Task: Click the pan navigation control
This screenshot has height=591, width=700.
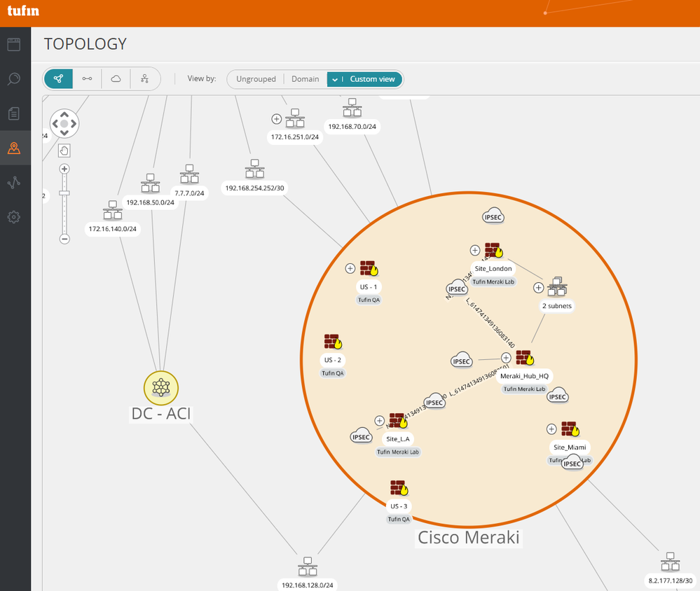Action: pos(64,123)
